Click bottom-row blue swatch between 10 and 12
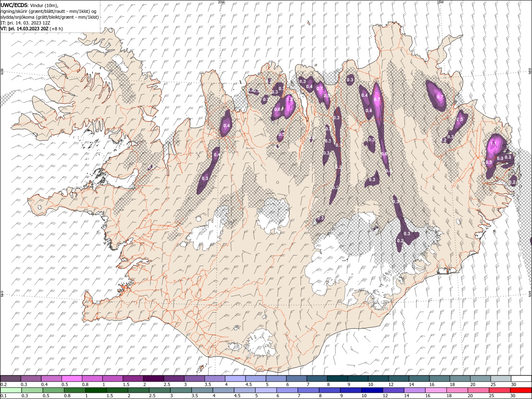 point(372,390)
